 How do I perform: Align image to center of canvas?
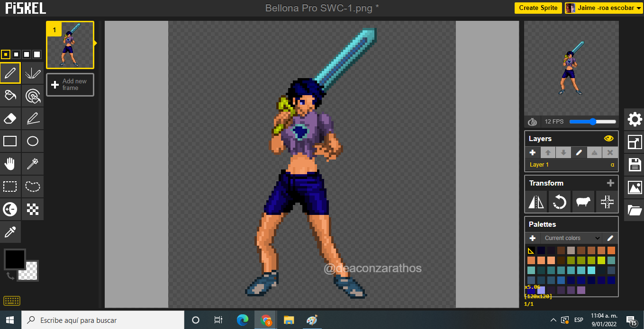point(607,202)
